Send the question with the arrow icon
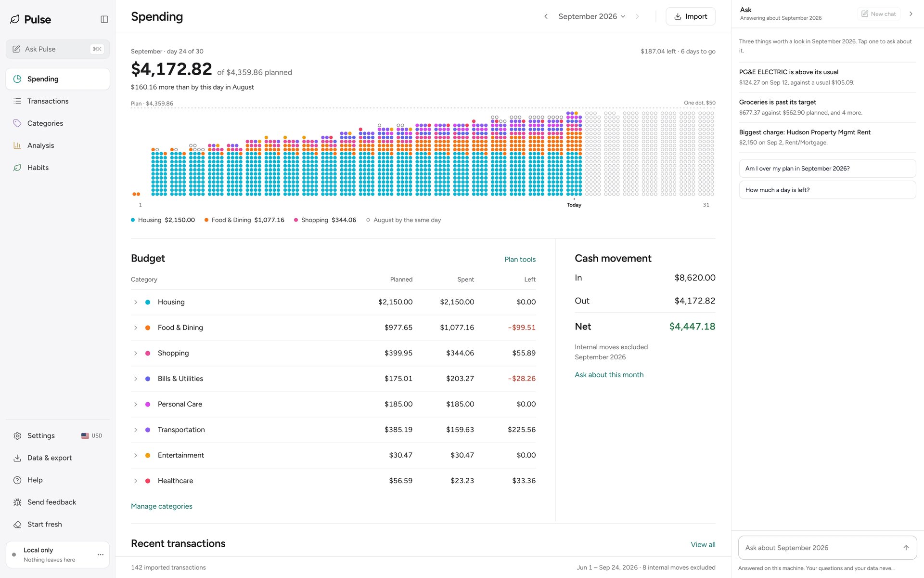The image size is (924, 578). click(906, 548)
